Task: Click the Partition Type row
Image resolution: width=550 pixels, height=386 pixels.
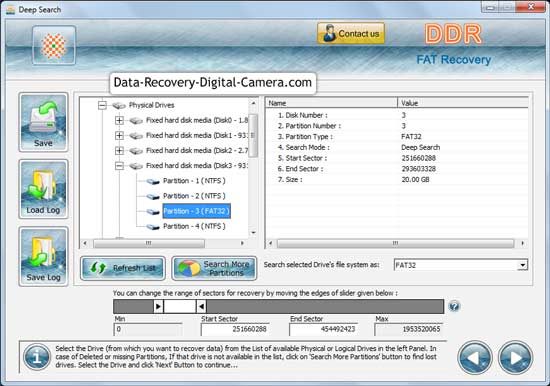Action: point(397,137)
